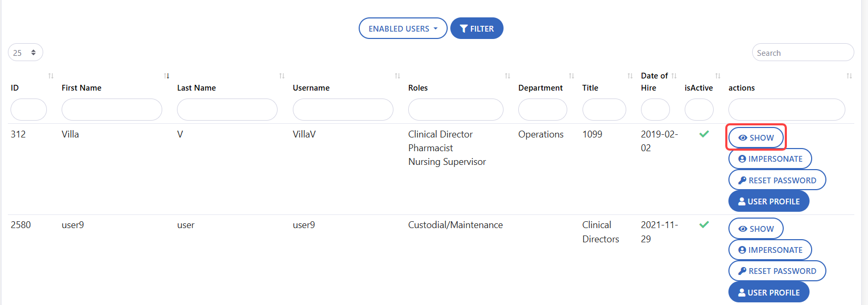
Task: Show details for user9 row
Action: click(756, 229)
